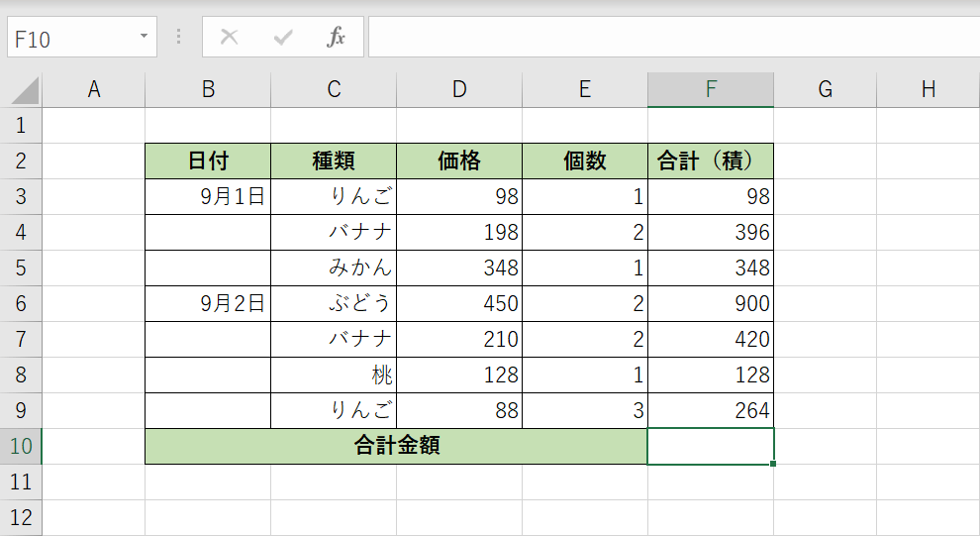This screenshot has height=536, width=980.
Task: Click the バナナ cell in row 7
Action: (x=334, y=340)
